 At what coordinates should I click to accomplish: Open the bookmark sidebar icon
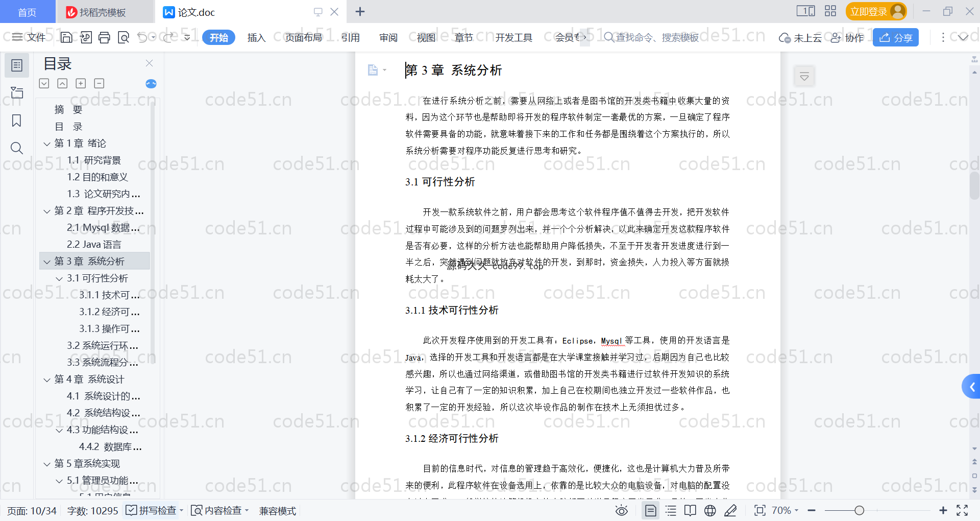pos(17,121)
